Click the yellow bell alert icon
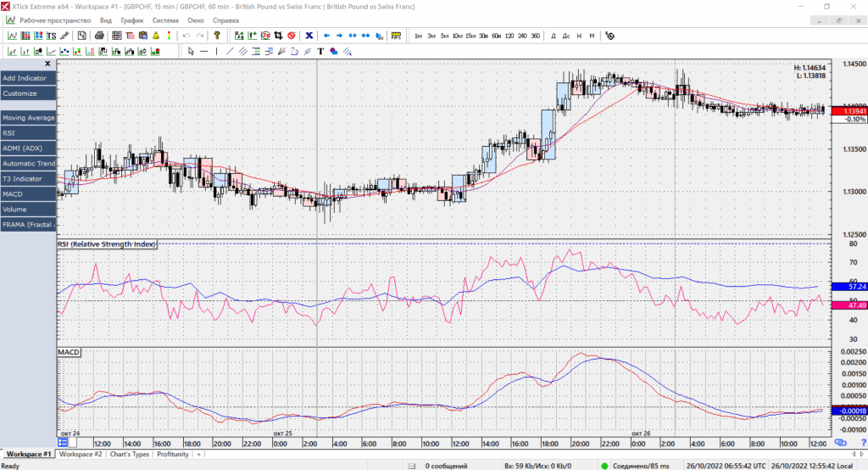The image size is (868, 470). coord(156,36)
